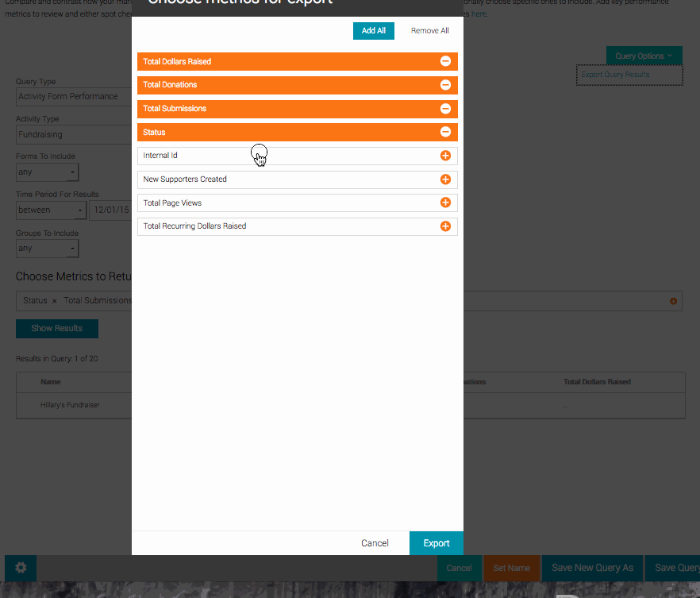Select Total Page Views row

click(x=298, y=203)
